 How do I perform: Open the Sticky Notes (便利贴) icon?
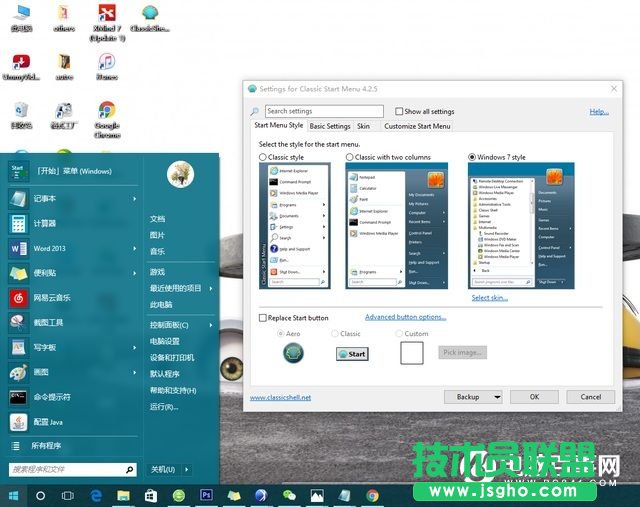point(18,273)
